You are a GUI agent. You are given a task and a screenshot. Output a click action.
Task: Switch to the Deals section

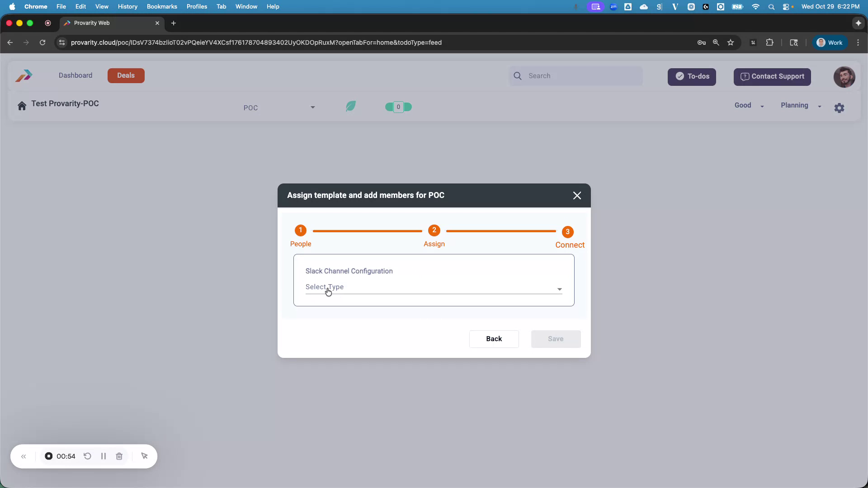[126, 75]
